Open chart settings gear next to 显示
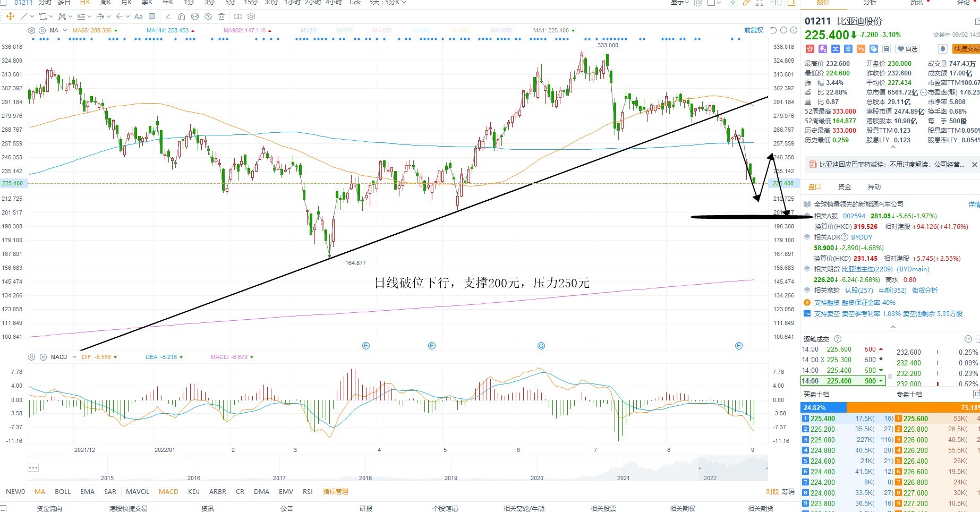 [697, 3]
